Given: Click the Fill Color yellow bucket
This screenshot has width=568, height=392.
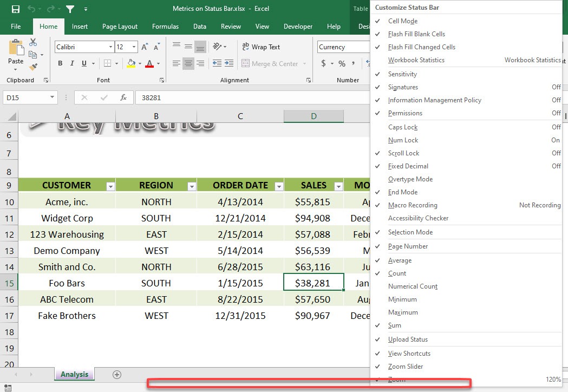Looking at the screenshot, I should pos(131,63).
